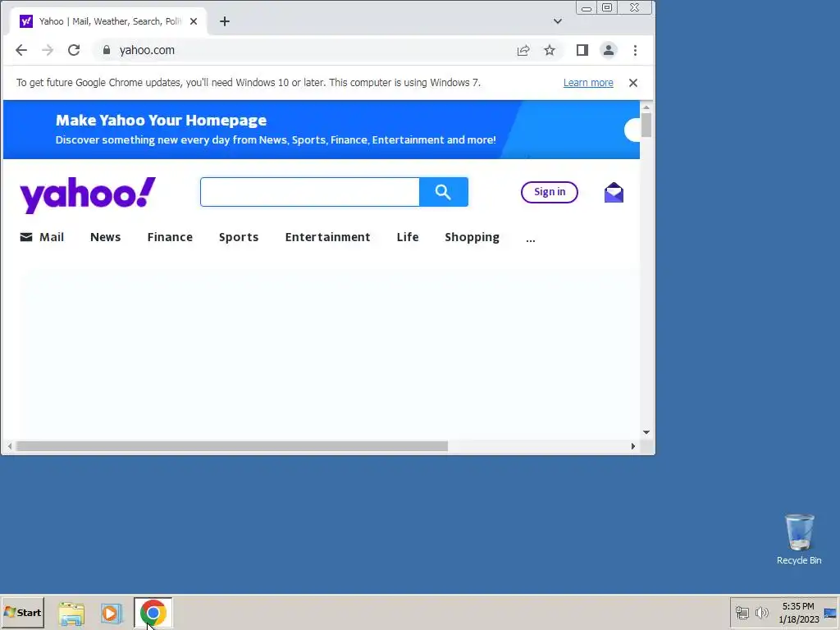The image size is (840, 630).
Task: Launch Windows Media Player from taskbar
Action: pyautogui.click(x=112, y=614)
